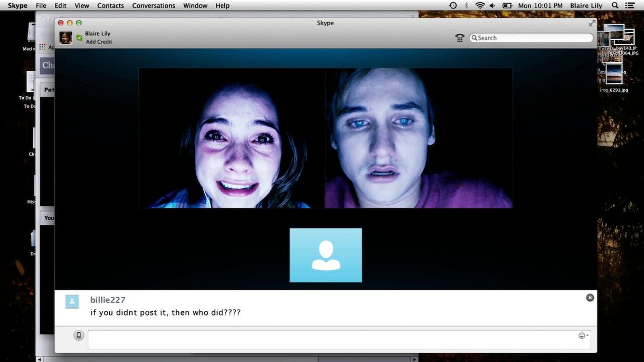
Task: Open the Conversations menu
Action: pyautogui.click(x=154, y=5)
